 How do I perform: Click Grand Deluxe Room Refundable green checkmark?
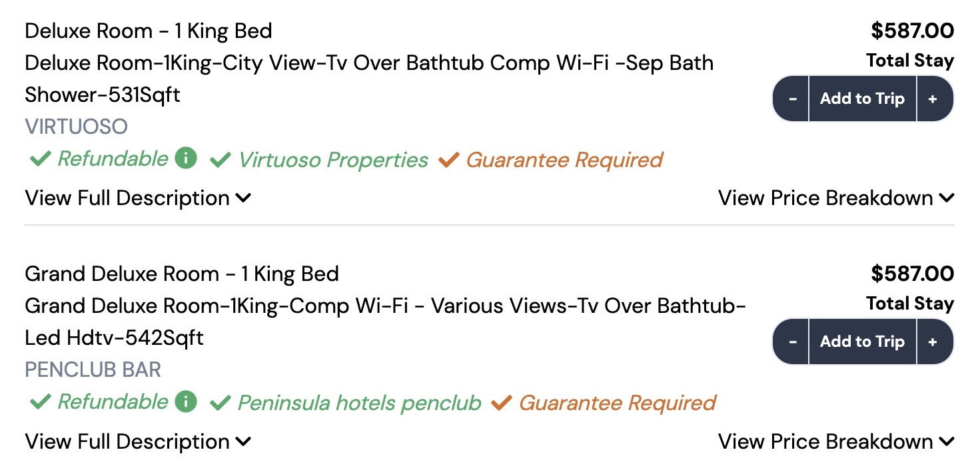[x=41, y=401]
